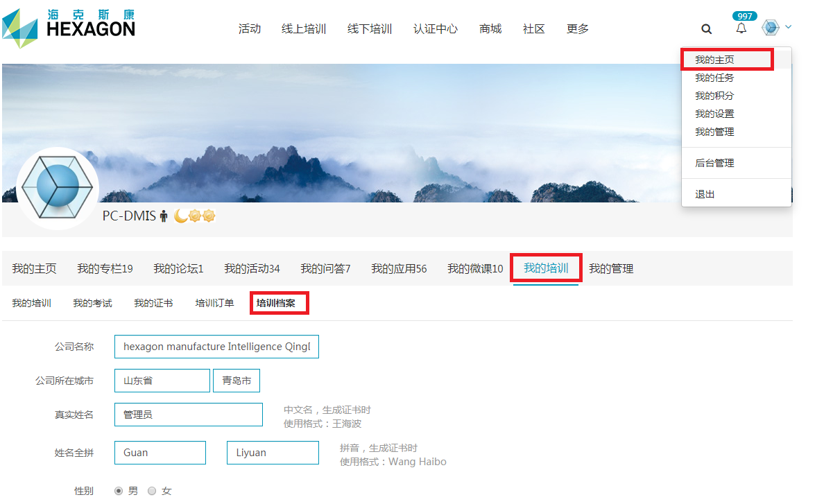Click the user avatar icon in header
The image size is (833, 504).
coord(771,28)
